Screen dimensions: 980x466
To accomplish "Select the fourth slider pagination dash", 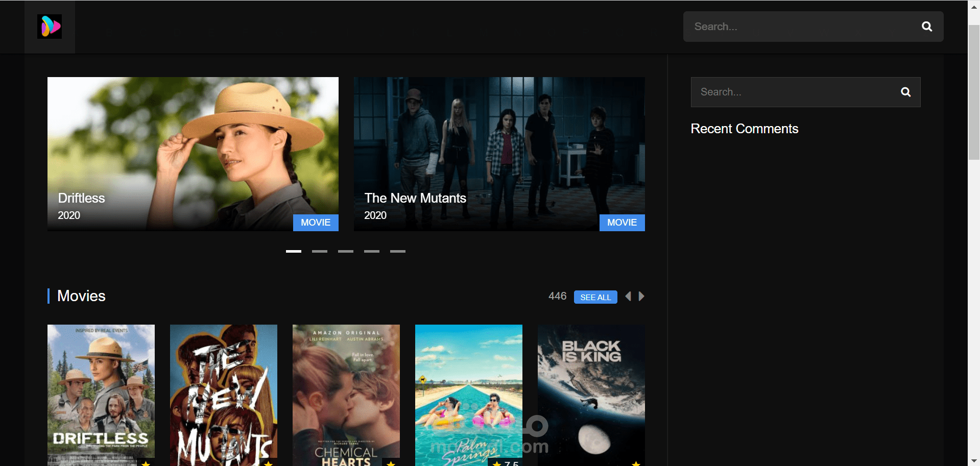I will pyautogui.click(x=372, y=251).
